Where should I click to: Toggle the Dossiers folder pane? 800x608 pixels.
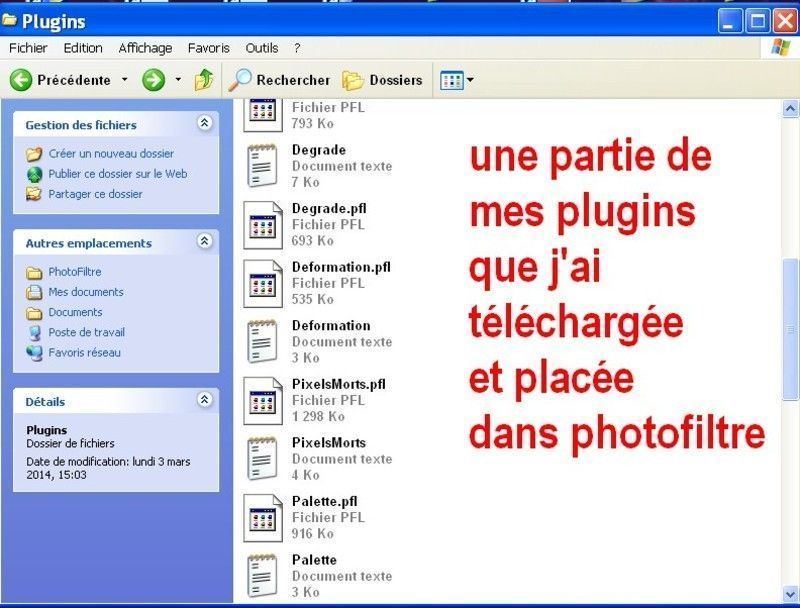pos(382,80)
